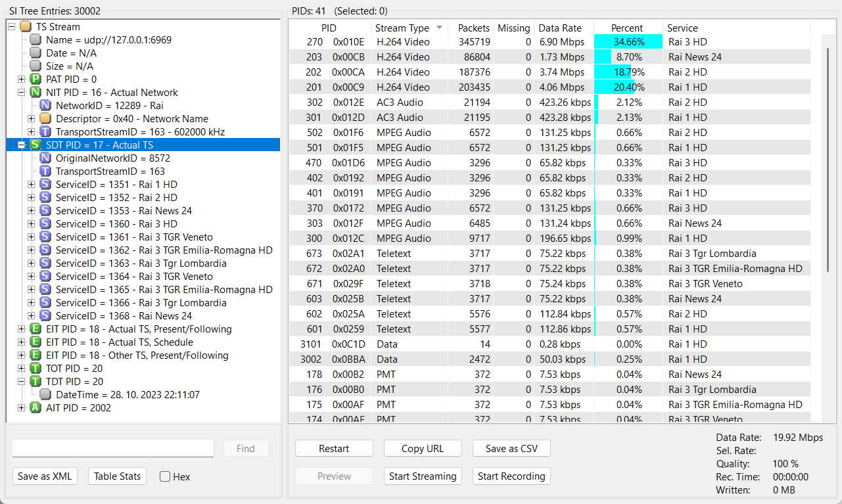The image size is (842, 504).
Task: Select PID 673 Teletext Rai 3 Tgr Lombardia row
Action: click(550, 254)
